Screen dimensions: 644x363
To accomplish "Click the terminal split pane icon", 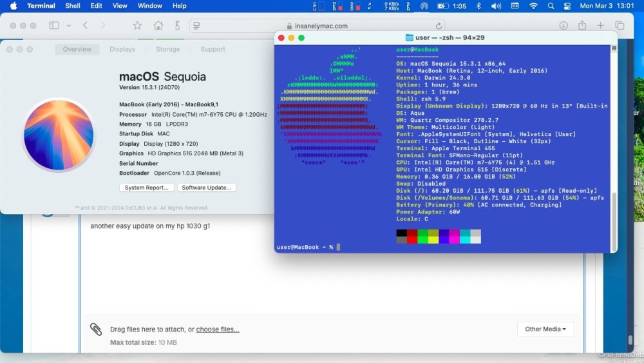I will 614,48.
